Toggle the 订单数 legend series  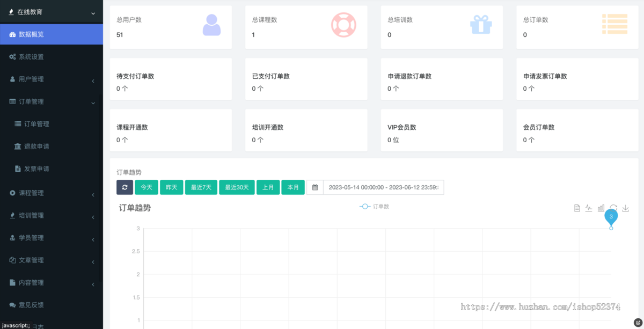coord(374,207)
